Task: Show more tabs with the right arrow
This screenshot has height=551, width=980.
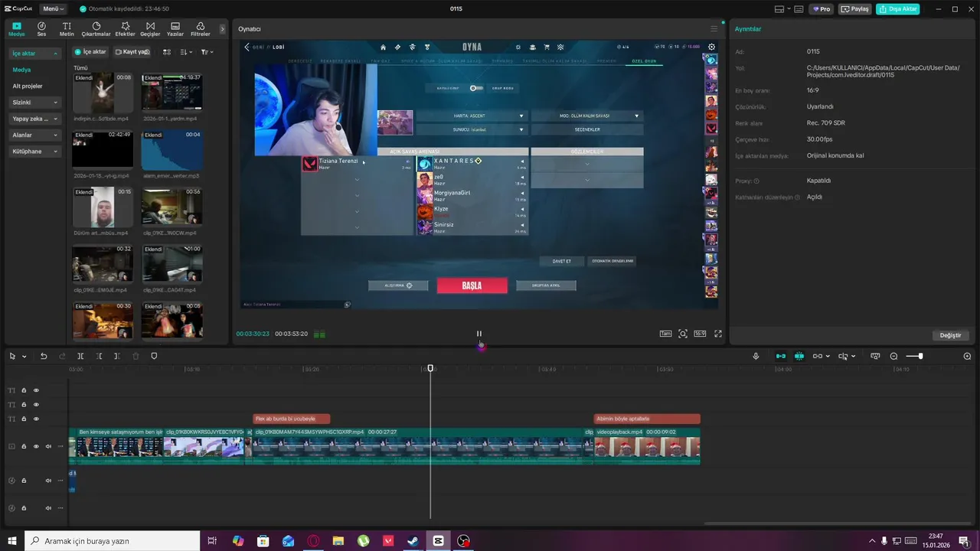Action: [x=223, y=29]
